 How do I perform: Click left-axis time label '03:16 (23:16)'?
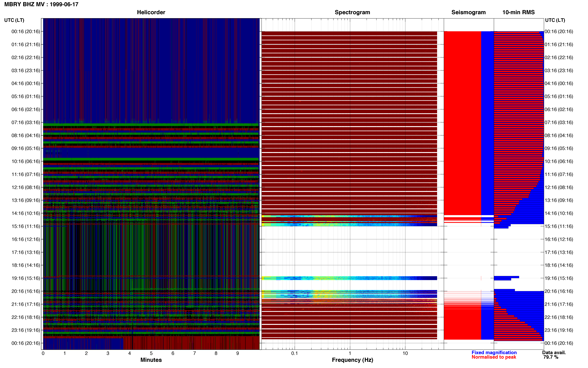26,71
